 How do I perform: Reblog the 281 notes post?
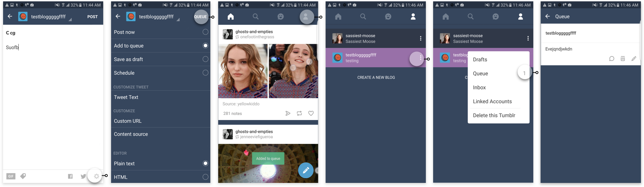[x=299, y=113]
